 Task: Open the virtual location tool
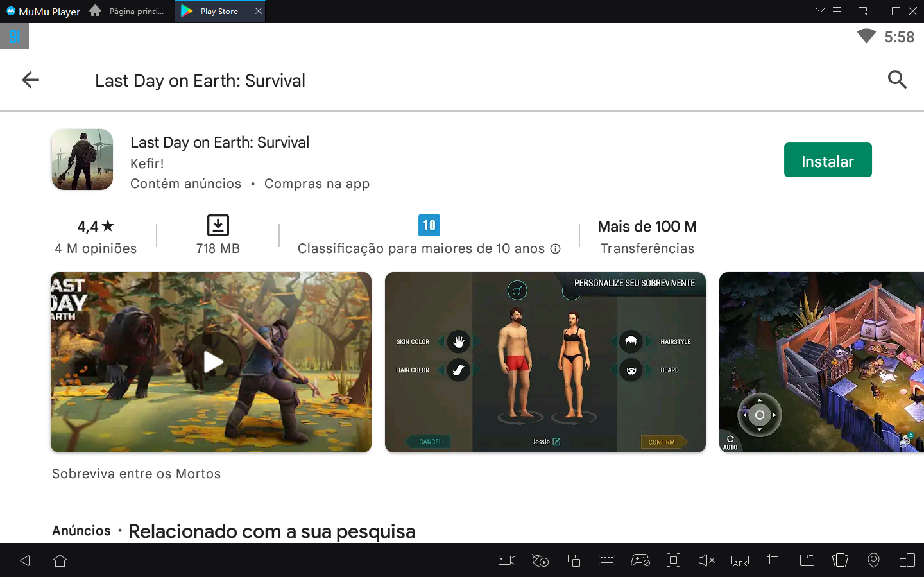click(x=873, y=560)
